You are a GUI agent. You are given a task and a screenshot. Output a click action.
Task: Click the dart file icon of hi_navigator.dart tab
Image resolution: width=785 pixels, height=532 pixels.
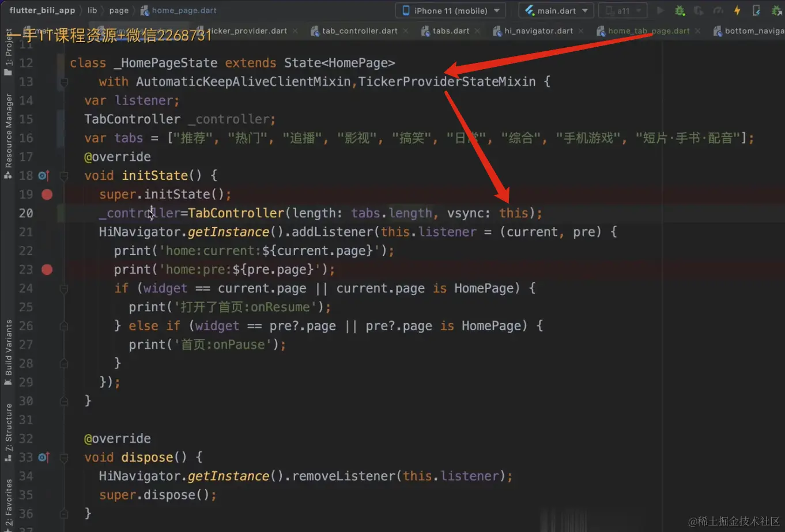click(x=497, y=31)
